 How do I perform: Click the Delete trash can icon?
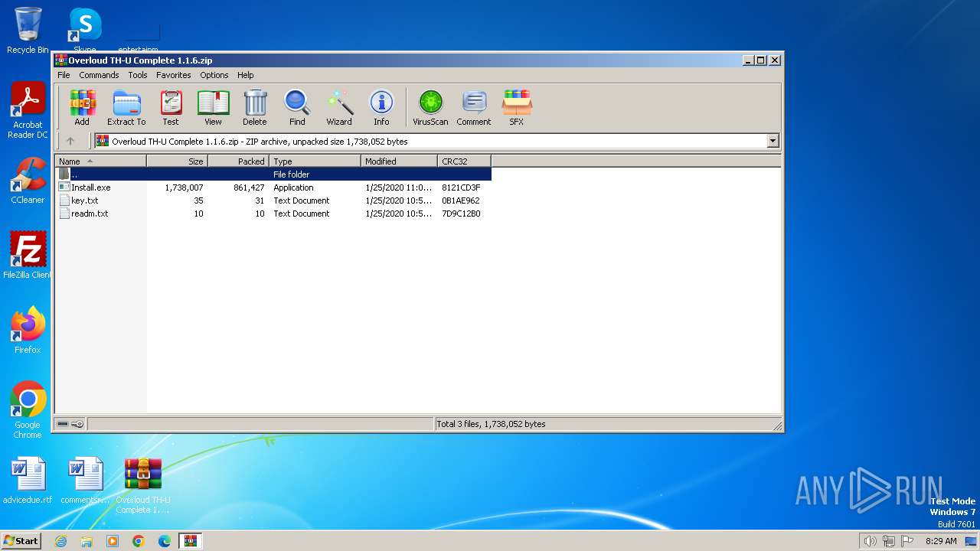click(255, 108)
